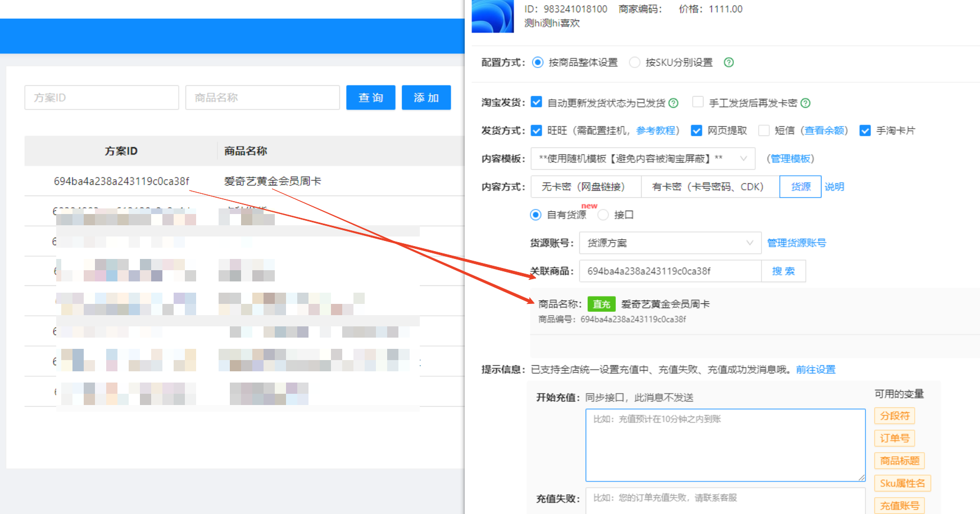Select 按SKU分别设置 radio option

tap(634, 62)
